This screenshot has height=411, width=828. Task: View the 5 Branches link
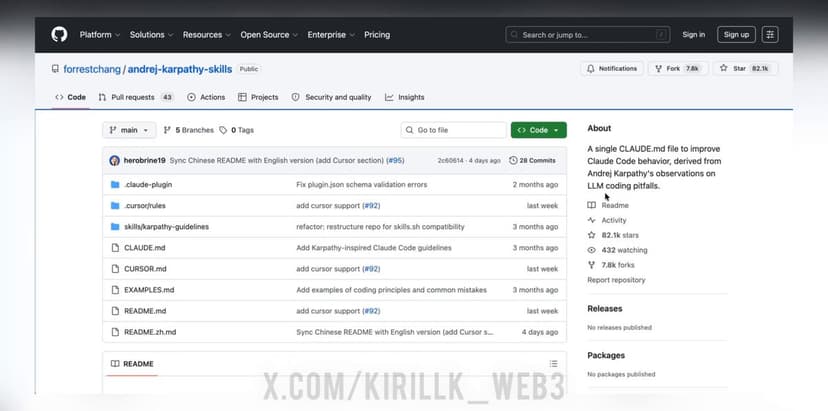click(189, 130)
